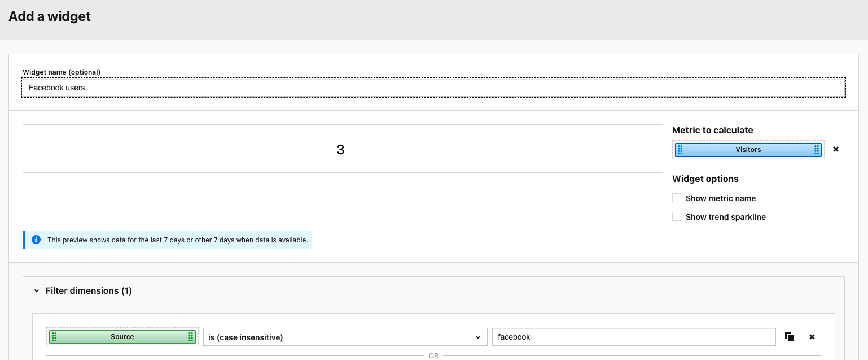Duplicate the Source filter condition
This screenshot has width=868, height=360.
[x=790, y=337]
